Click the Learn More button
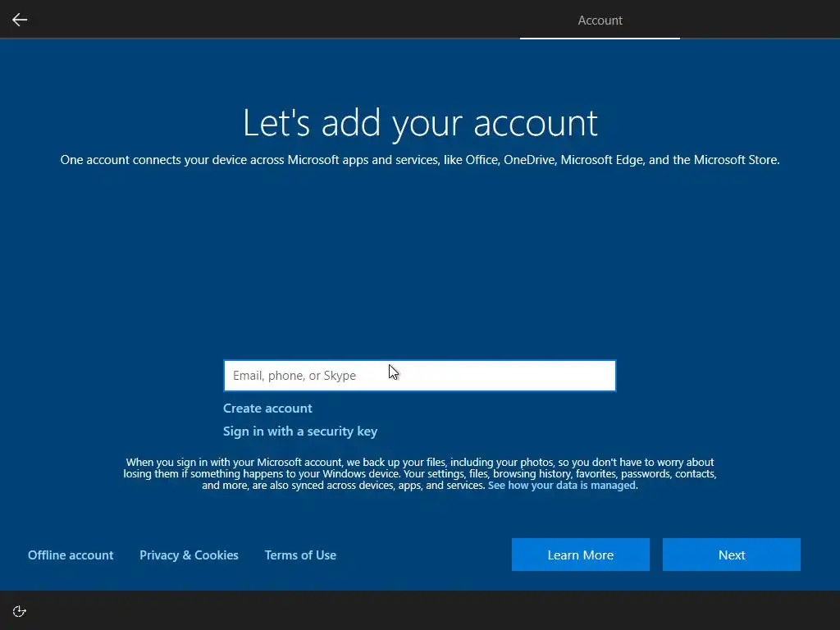The height and width of the screenshot is (630, 840). point(580,555)
